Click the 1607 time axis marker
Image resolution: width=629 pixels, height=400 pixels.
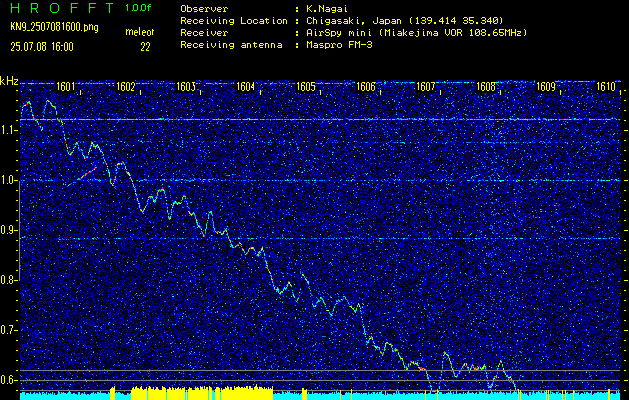click(x=426, y=86)
